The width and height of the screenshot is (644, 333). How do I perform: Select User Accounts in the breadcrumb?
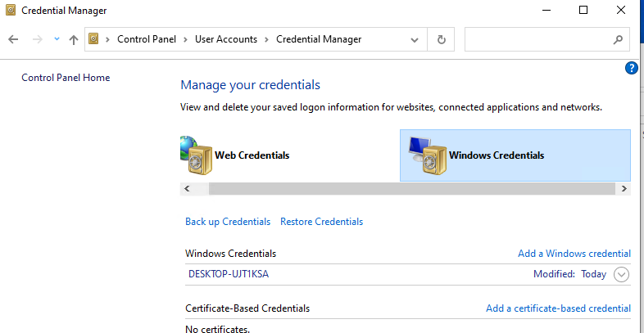tap(226, 39)
